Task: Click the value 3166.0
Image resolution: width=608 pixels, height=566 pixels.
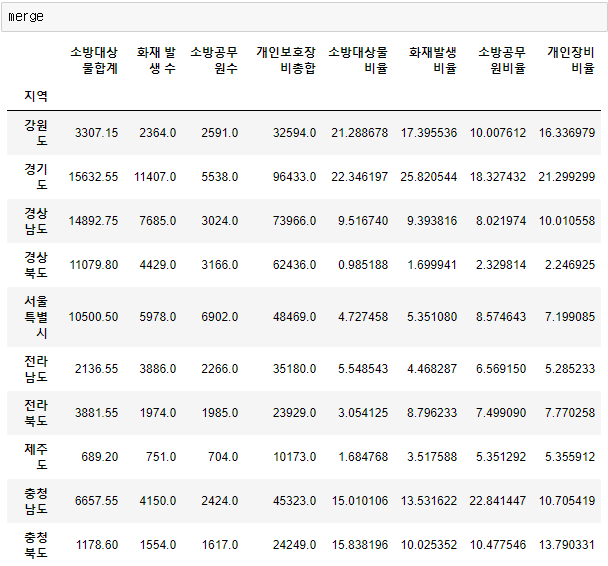Action: pyautogui.click(x=219, y=265)
